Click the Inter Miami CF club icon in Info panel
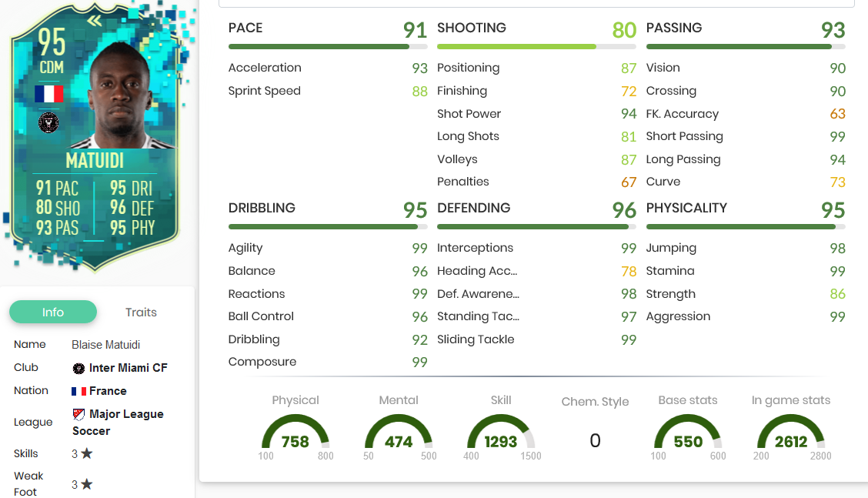This screenshot has width=868, height=498. pyautogui.click(x=77, y=367)
